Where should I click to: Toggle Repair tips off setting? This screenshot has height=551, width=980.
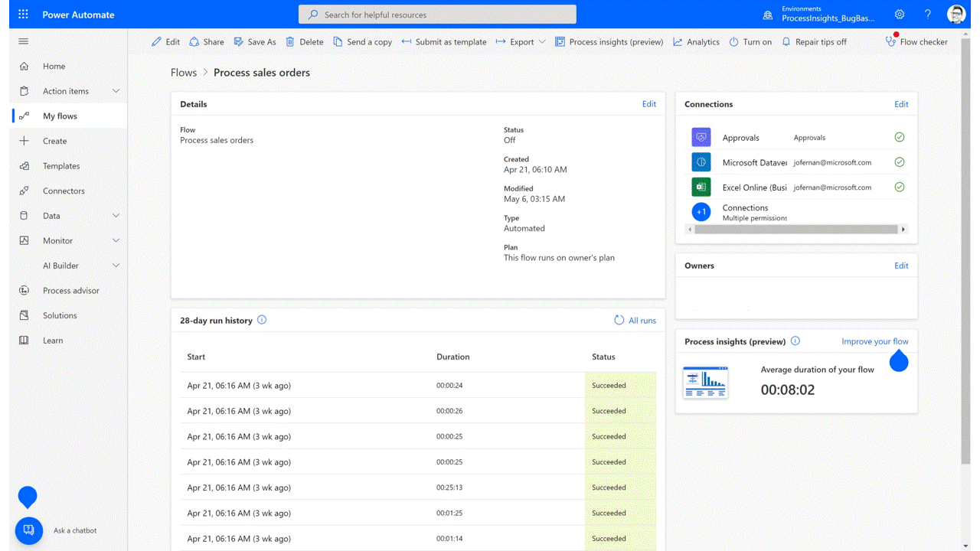pos(813,42)
